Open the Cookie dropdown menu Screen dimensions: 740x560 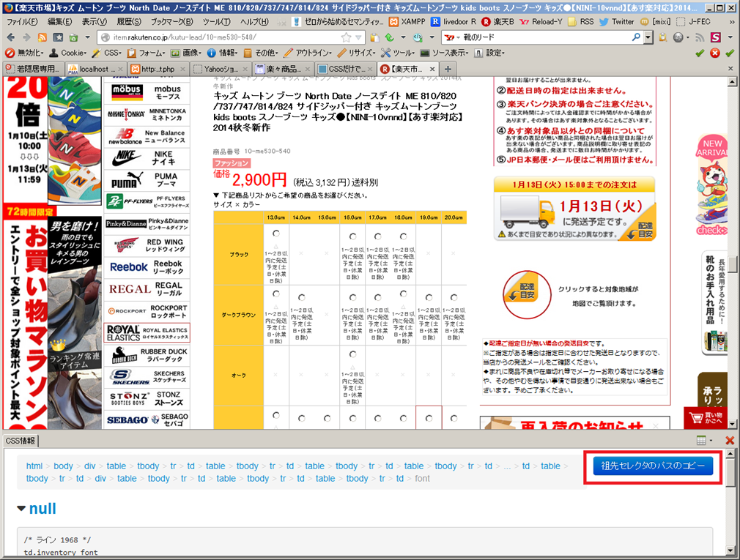[68, 53]
